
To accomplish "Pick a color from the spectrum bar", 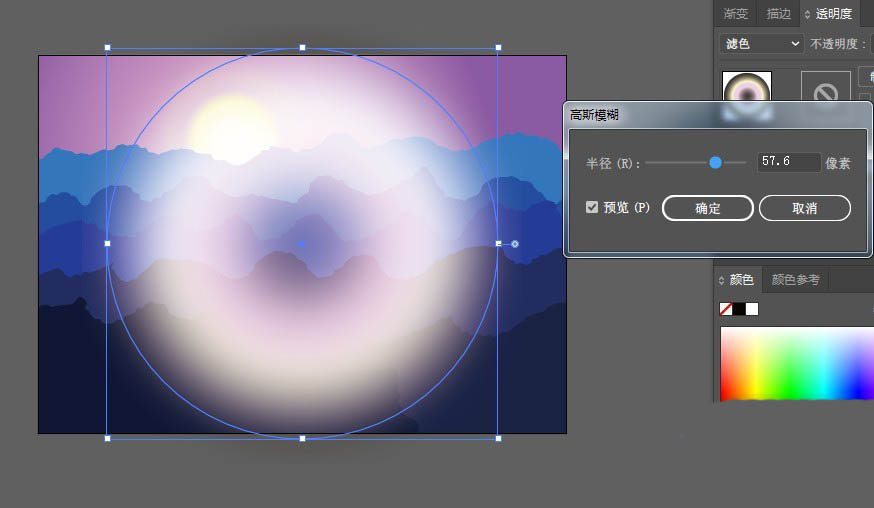I will click(797, 364).
